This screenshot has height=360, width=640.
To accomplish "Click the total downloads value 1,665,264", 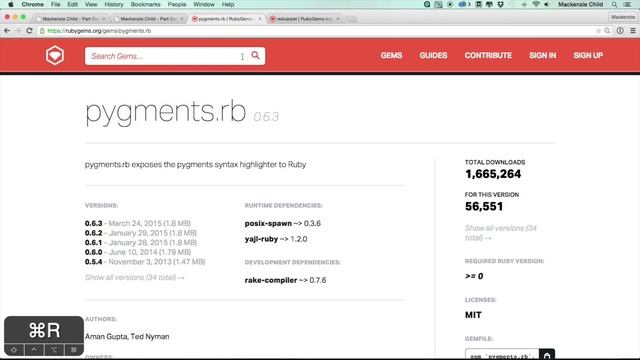I will click(493, 174).
